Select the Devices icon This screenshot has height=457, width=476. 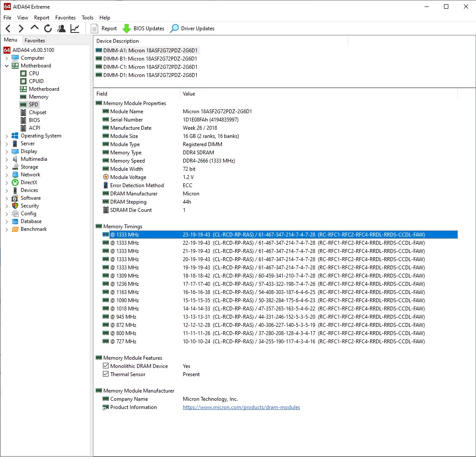15,190
